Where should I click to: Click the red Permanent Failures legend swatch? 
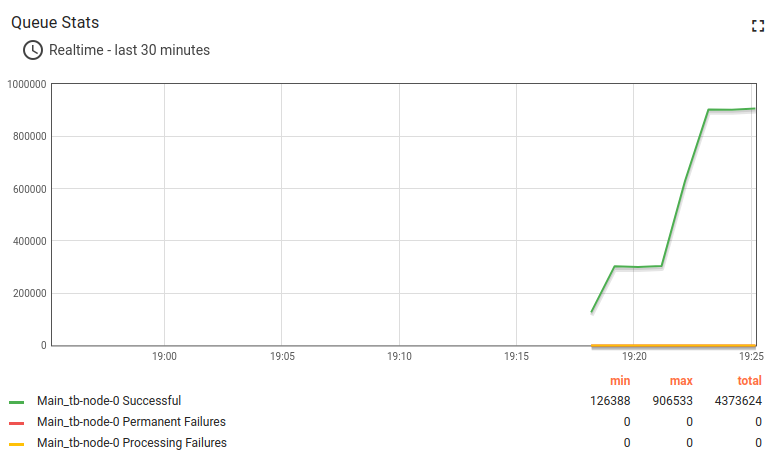click(x=17, y=423)
